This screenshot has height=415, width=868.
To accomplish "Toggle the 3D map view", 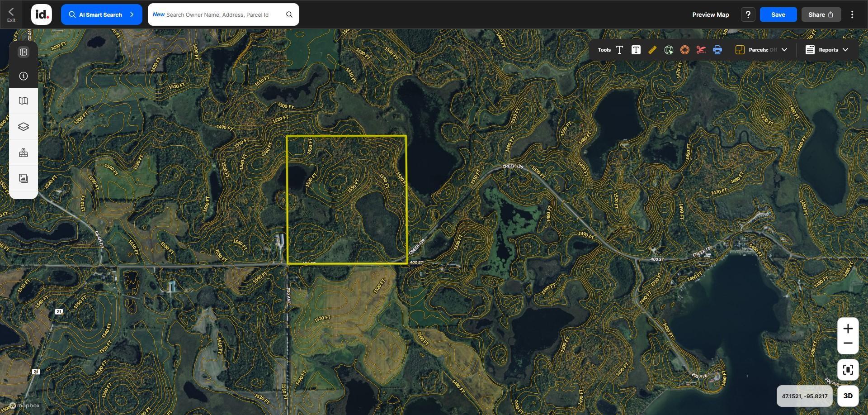I will (x=848, y=396).
